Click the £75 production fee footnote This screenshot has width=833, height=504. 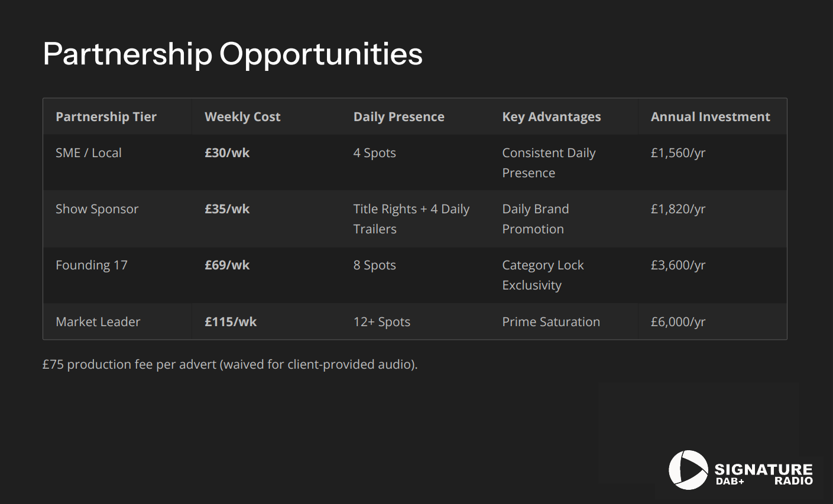point(230,365)
